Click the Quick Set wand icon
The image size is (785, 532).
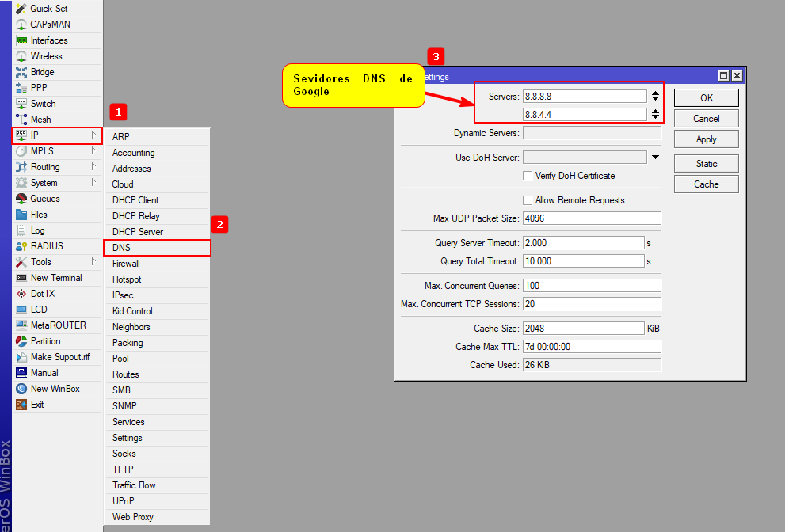(21, 9)
